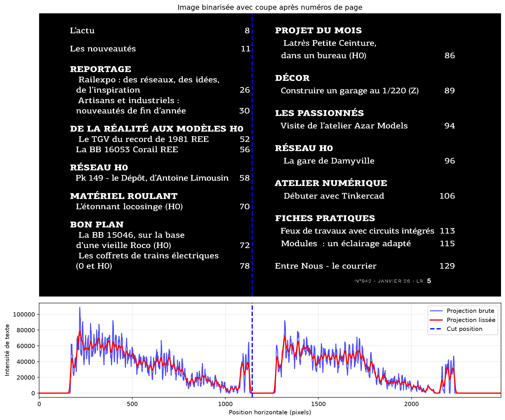Click page number "94" for Azar Models

[x=450, y=126]
